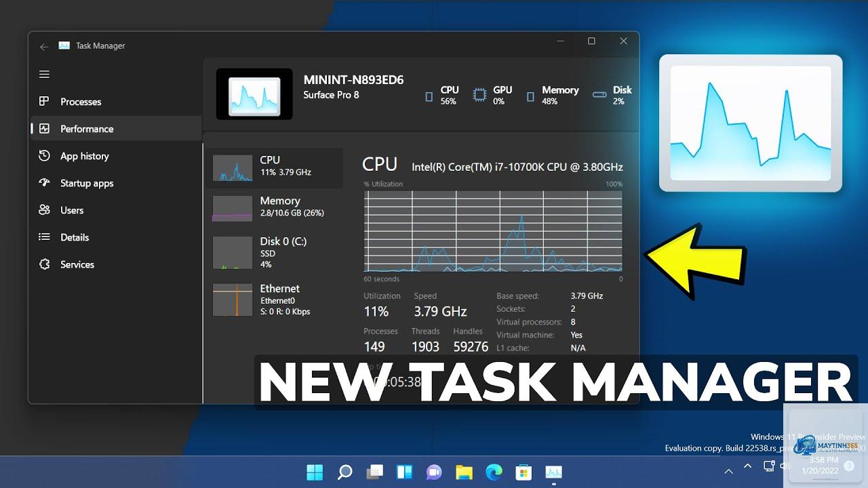Click Task Manager icon on taskbar
Screen dimensions: 868x488
[x=553, y=472]
